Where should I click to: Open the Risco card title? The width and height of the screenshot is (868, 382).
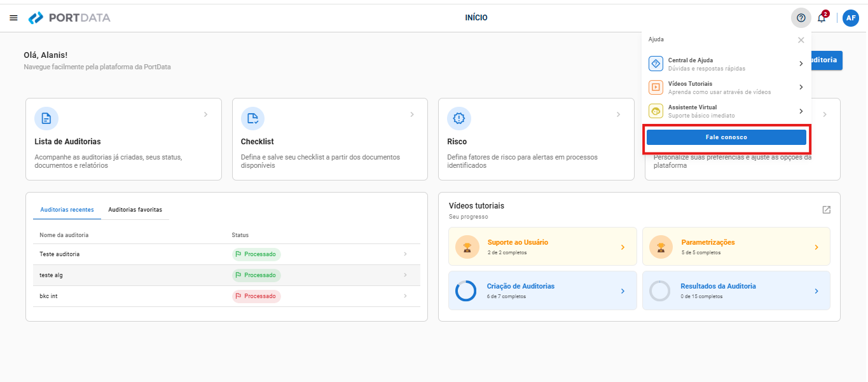[x=457, y=142]
